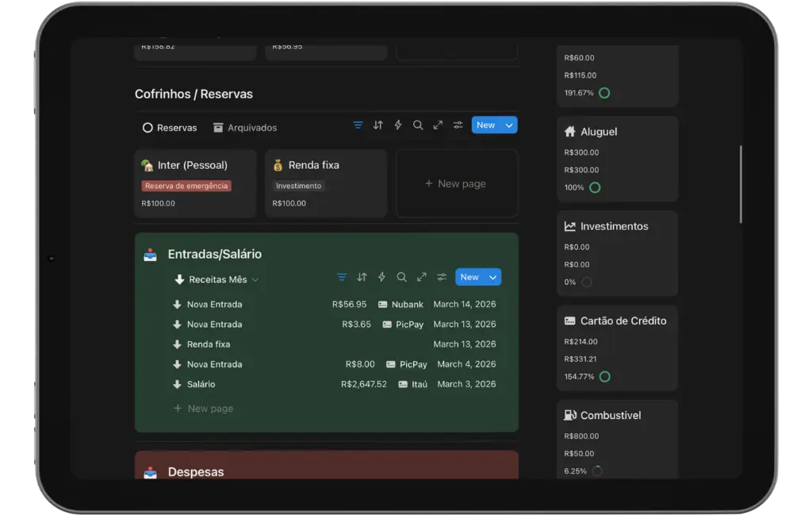The image size is (812, 515).
Task: Open automations lightning icon in the Cofrinhos / Reservas toolbar
Action: [398, 125]
